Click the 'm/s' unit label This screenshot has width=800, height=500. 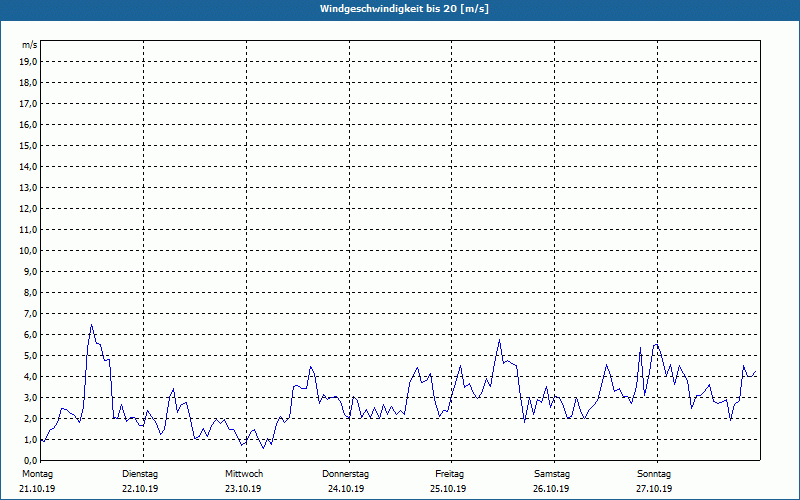pos(30,45)
